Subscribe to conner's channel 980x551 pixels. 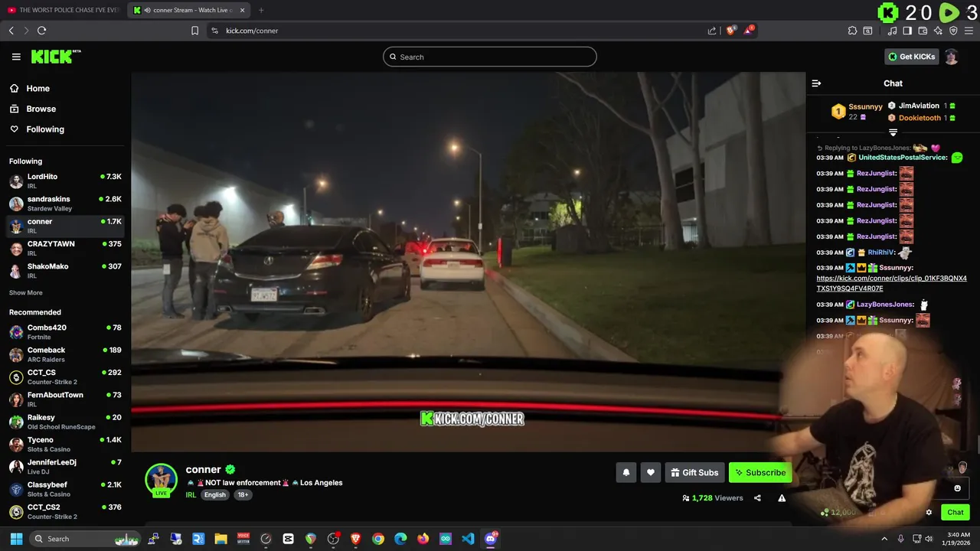click(759, 473)
